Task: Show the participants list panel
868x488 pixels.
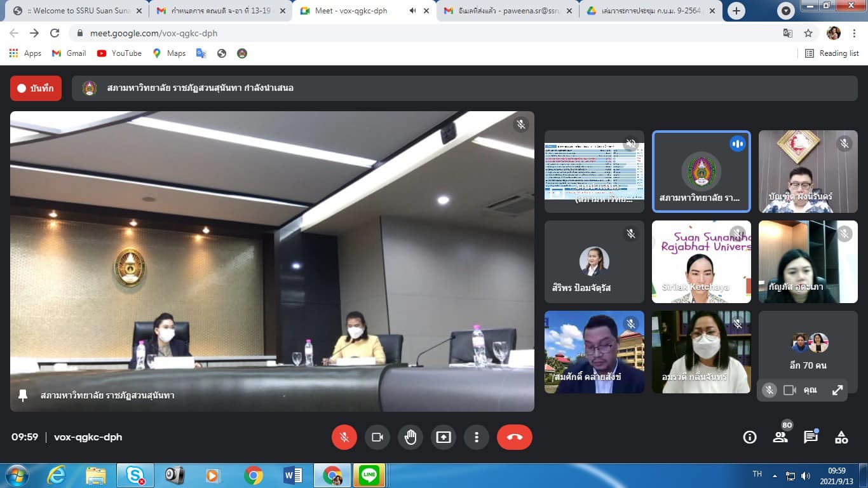Action: (x=780, y=437)
